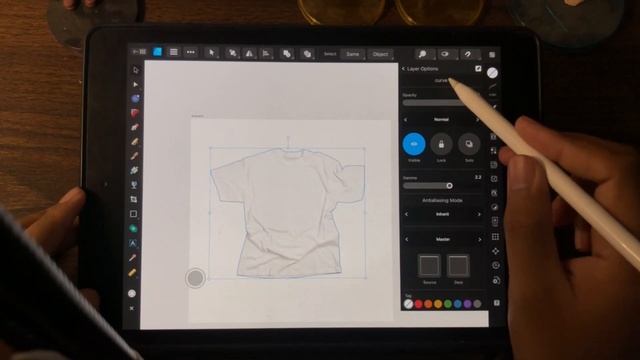Select the Artistic Text tool
The height and width of the screenshot is (360, 640).
coord(133,244)
